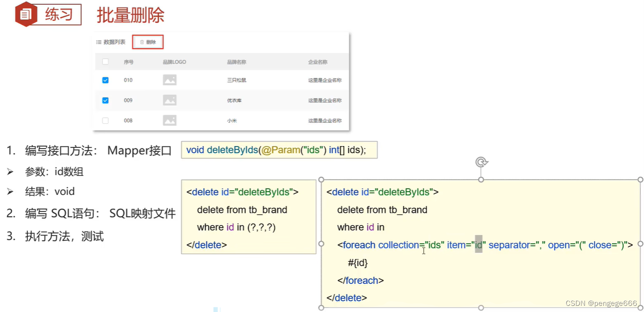Click the right-middle resize handle of the selected text box

click(x=641, y=244)
